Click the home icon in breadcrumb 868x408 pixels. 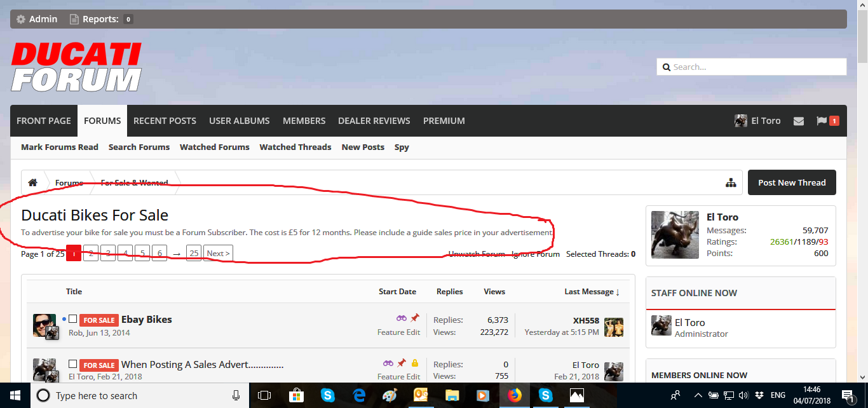coord(32,183)
